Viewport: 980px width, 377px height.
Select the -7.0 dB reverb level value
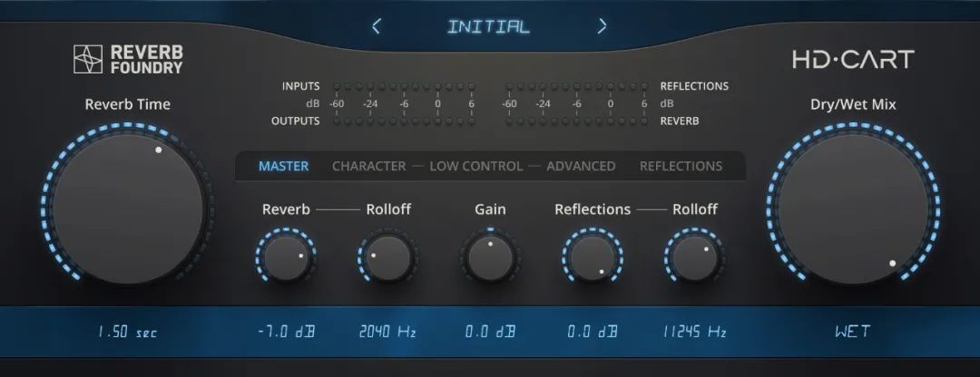point(286,332)
